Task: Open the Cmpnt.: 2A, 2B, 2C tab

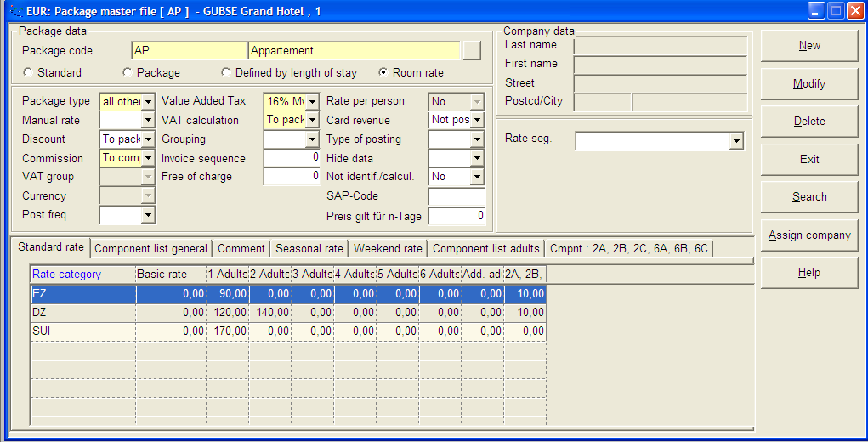Action: (628, 249)
